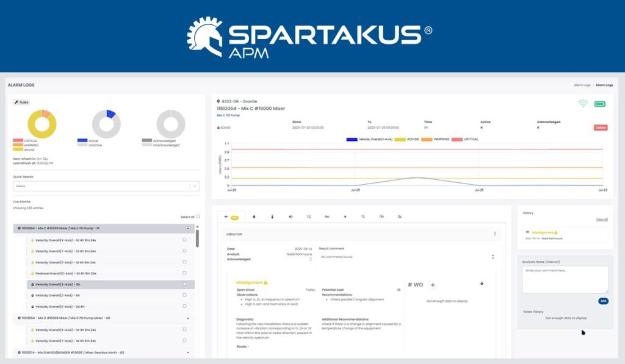Open the tab left of the lightning icon
This screenshot has height=364, width=625.
(327, 217)
